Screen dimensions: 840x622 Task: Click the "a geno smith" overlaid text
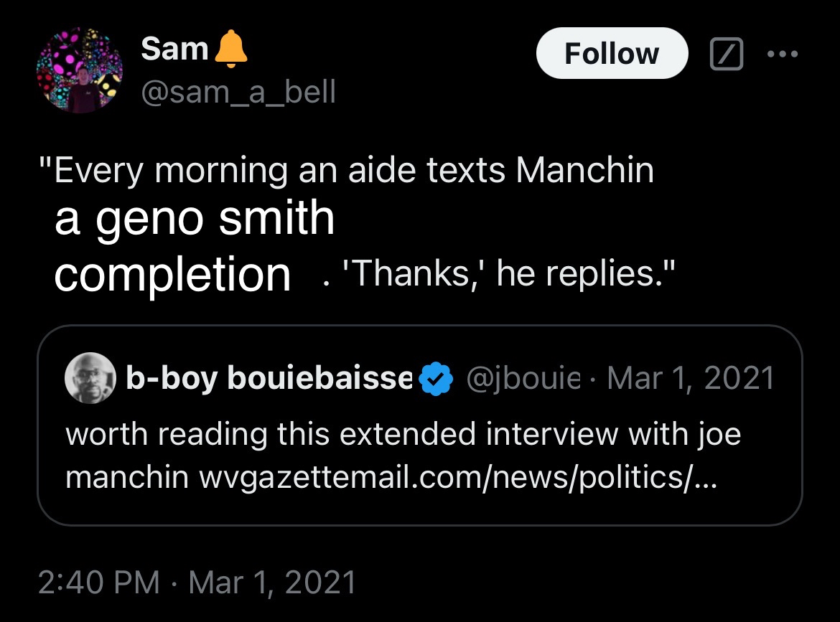(195, 218)
